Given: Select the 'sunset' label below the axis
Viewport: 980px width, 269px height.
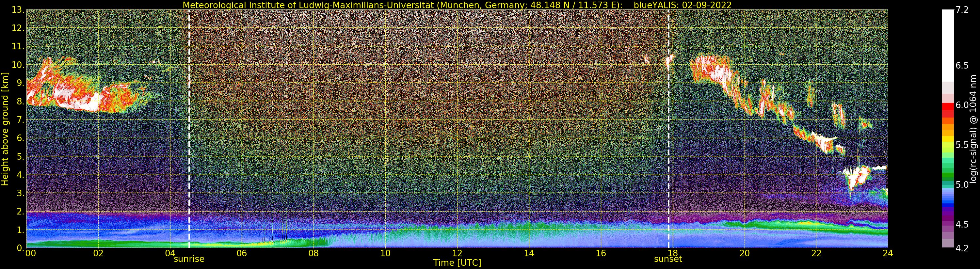Looking at the screenshot, I should 668,259.
